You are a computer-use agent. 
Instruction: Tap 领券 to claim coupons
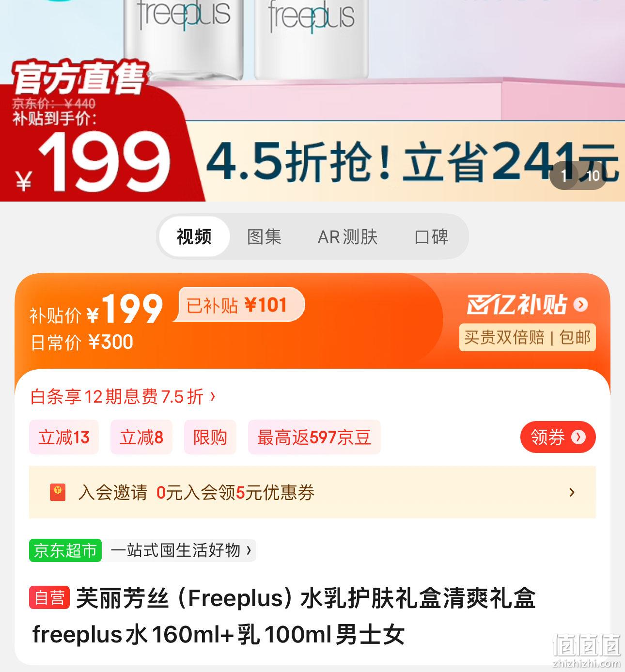[558, 437]
